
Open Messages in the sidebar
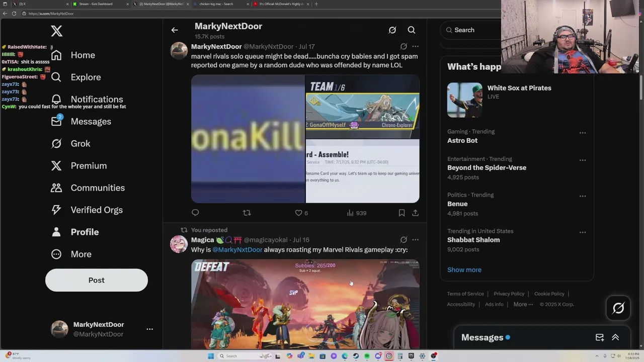(x=81, y=122)
